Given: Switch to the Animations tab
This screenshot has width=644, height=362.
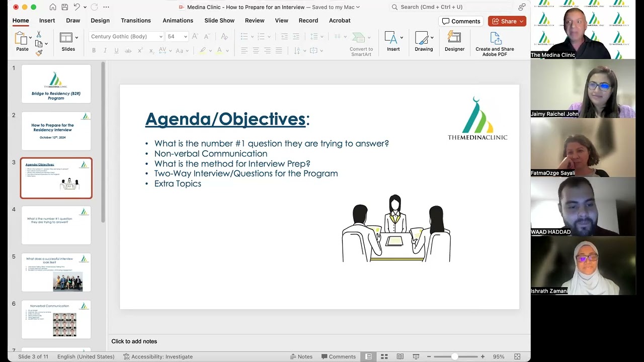Looking at the screenshot, I should pyautogui.click(x=178, y=21).
